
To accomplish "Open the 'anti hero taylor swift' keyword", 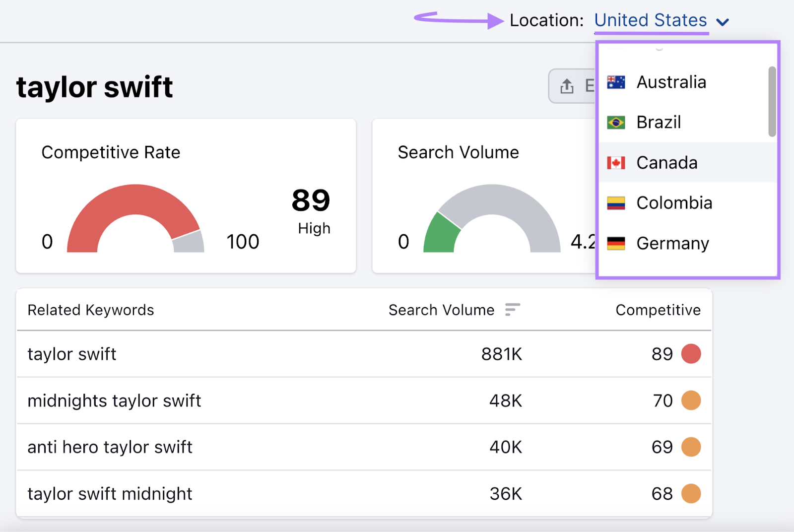I will [x=110, y=447].
